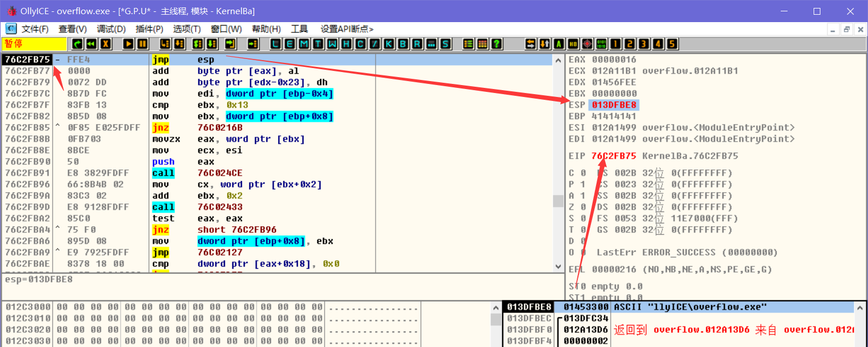The height and width of the screenshot is (347, 868).
Task: Click the numbered toolbar button 3
Action: 644,44
